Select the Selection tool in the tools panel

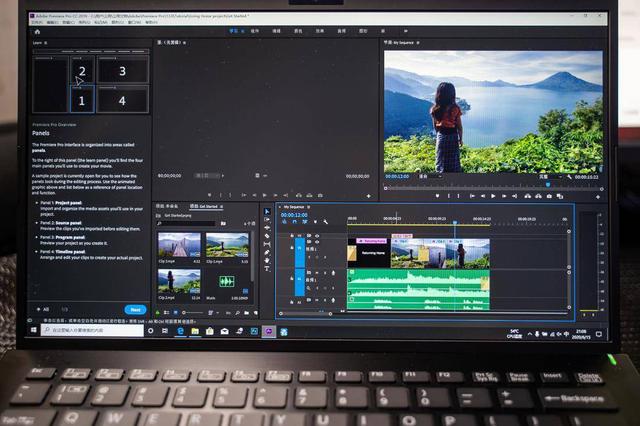pos(267,211)
